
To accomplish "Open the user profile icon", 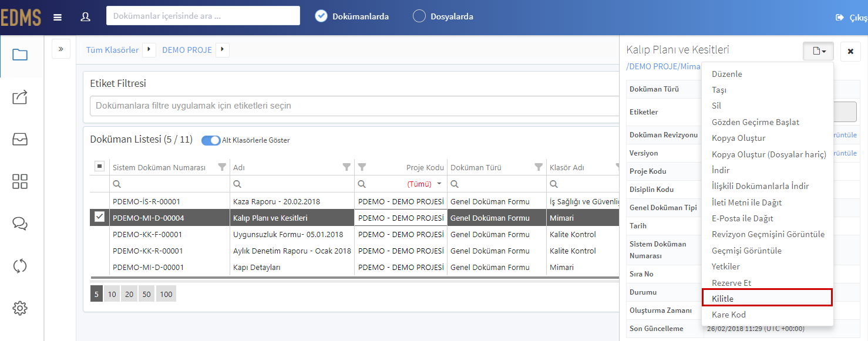I will point(85,17).
